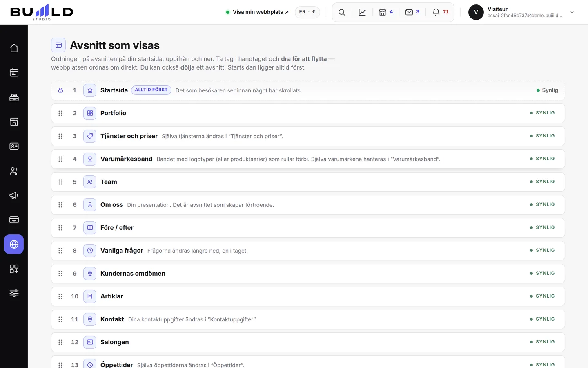Open the cash register icon in sidebar
The height and width of the screenshot is (368, 588).
click(14, 97)
